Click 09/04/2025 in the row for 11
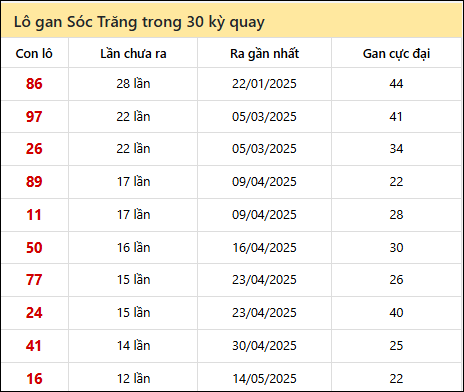Screen dimensions: 464x392 tap(264, 215)
